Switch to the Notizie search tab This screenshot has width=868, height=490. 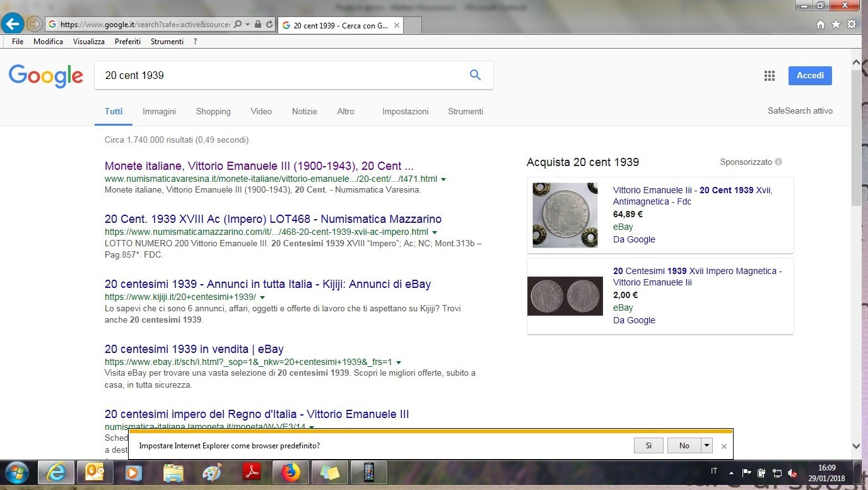(x=305, y=111)
